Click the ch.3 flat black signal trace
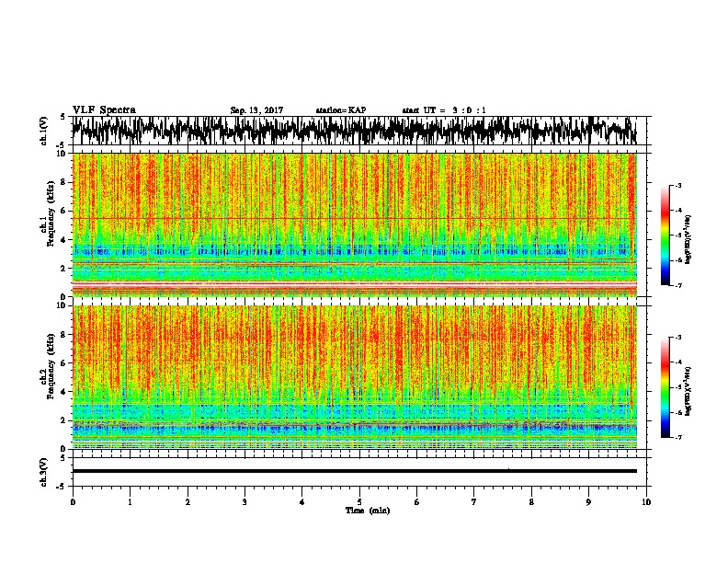This screenshot has height=563, width=728. pos(354,471)
